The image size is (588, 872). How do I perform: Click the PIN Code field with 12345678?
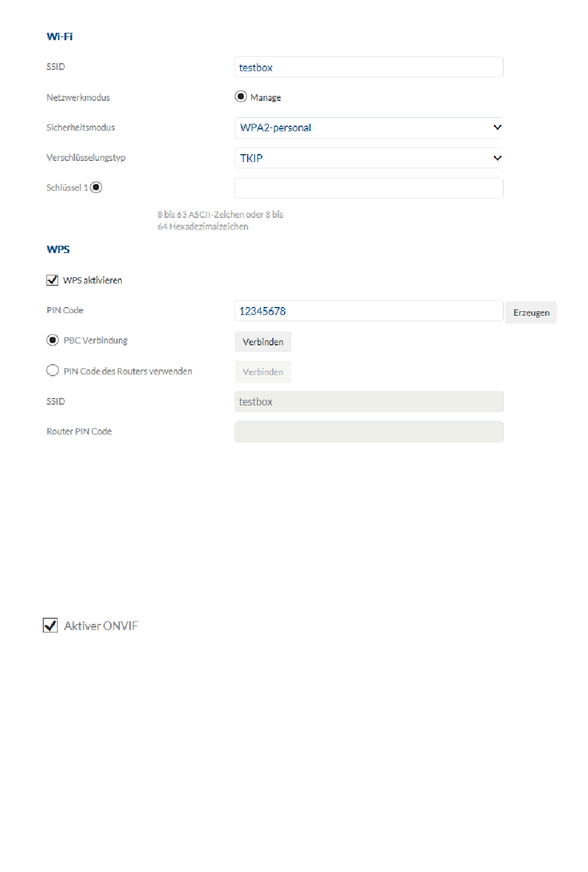click(x=369, y=311)
